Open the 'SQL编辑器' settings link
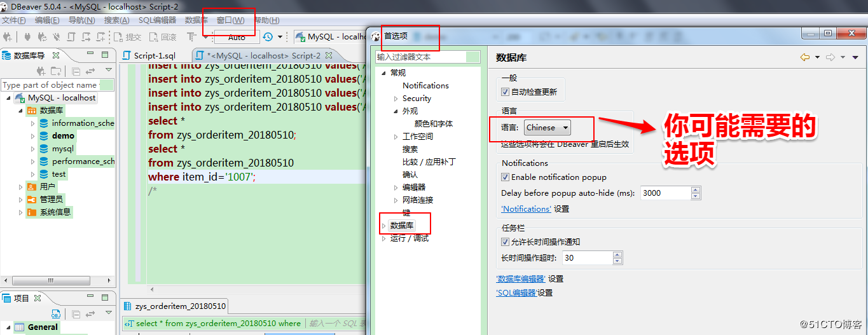The height and width of the screenshot is (335, 868). pos(516,293)
